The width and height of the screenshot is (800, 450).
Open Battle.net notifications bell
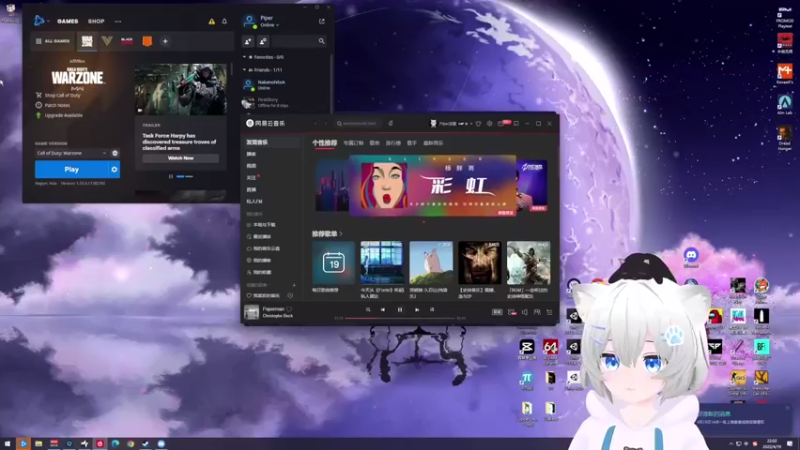[224, 21]
